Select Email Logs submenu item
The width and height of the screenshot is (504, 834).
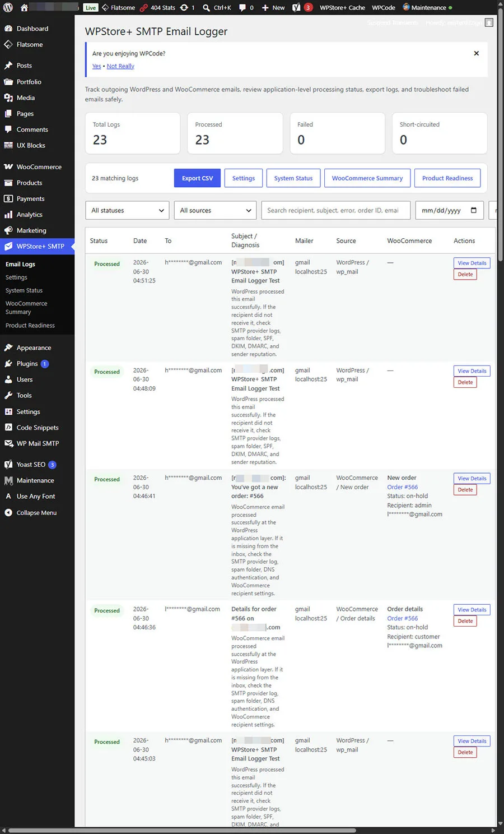tap(20, 265)
